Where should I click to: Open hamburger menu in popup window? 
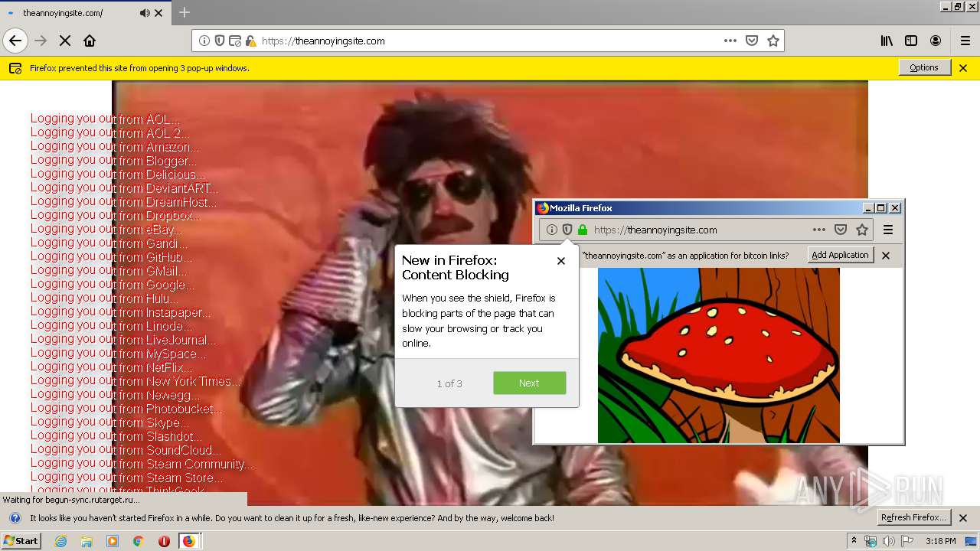[x=888, y=230]
